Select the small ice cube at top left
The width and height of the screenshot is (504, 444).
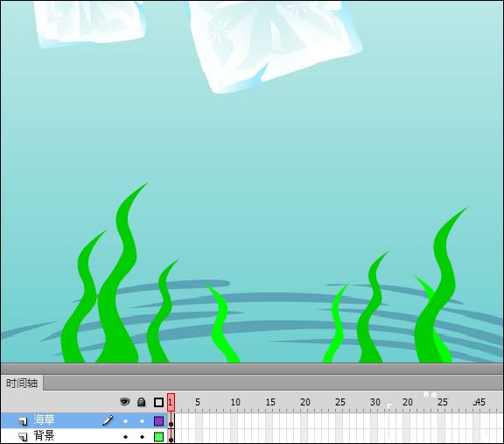click(89, 23)
